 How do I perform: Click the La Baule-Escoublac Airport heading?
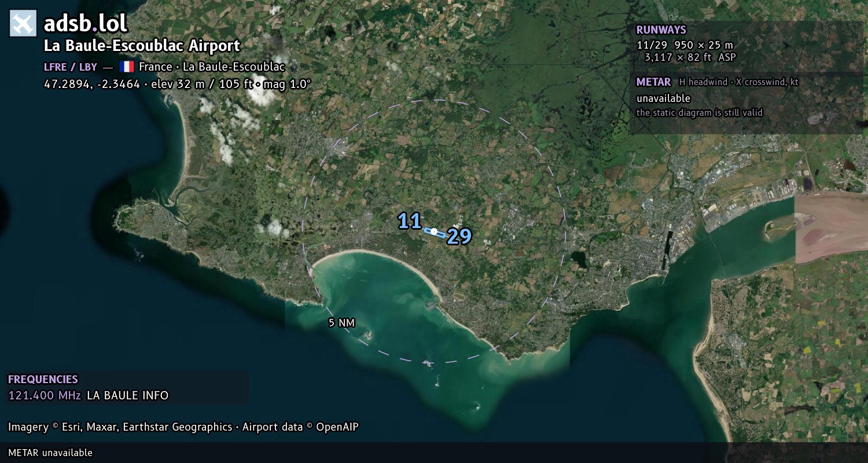142,46
